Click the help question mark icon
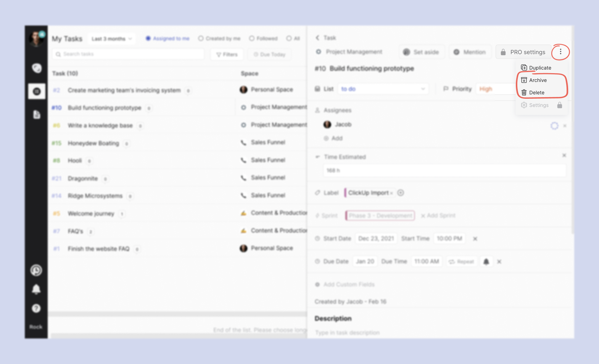This screenshot has width=599, height=364. pos(36,308)
